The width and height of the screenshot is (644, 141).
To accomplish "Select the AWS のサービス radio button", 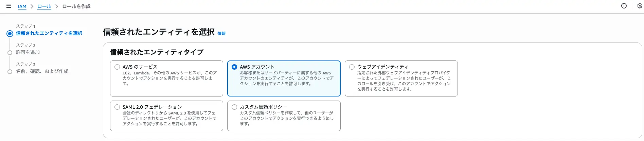I will pyautogui.click(x=117, y=67).
